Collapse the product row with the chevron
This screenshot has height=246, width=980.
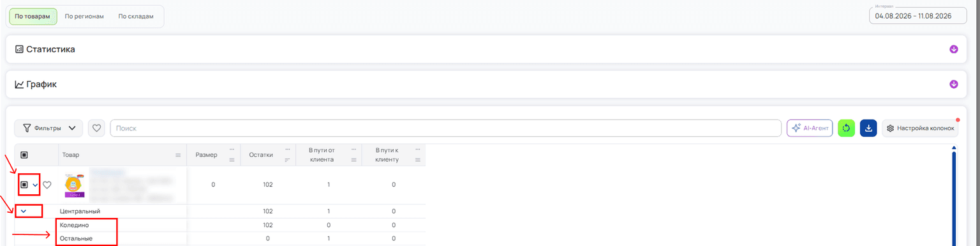pos(35,185)
